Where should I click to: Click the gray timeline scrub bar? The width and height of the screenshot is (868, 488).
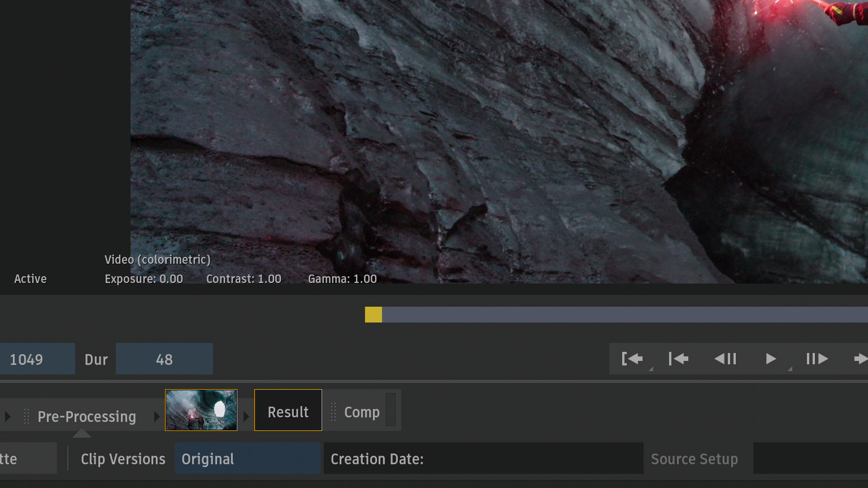click(625, 315)
